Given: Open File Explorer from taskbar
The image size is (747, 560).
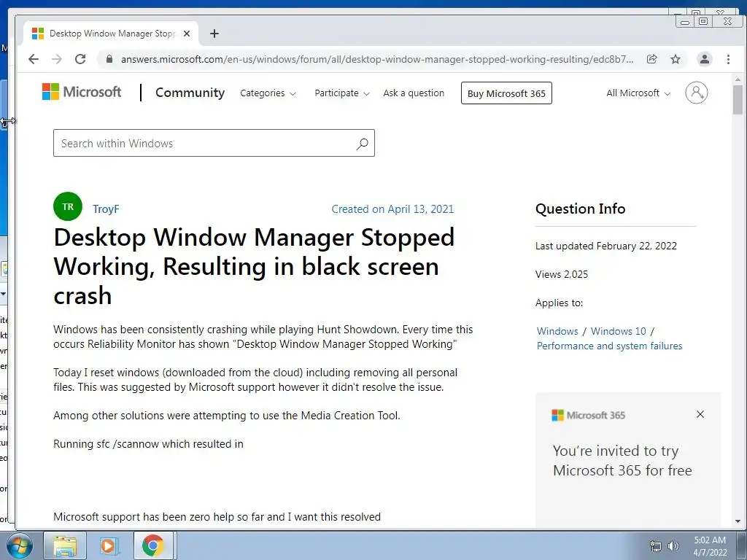Looking at the screenshot, I should click(65, 545).
